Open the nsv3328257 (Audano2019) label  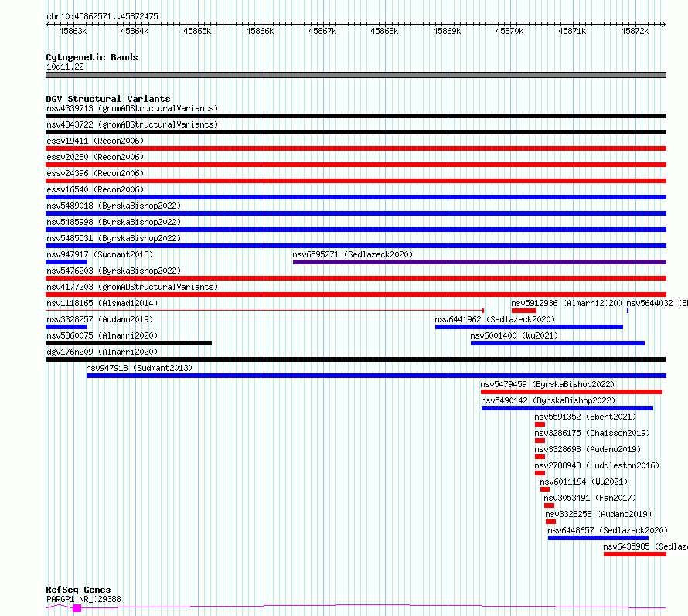pyautogui.click(x=100, y=319)
